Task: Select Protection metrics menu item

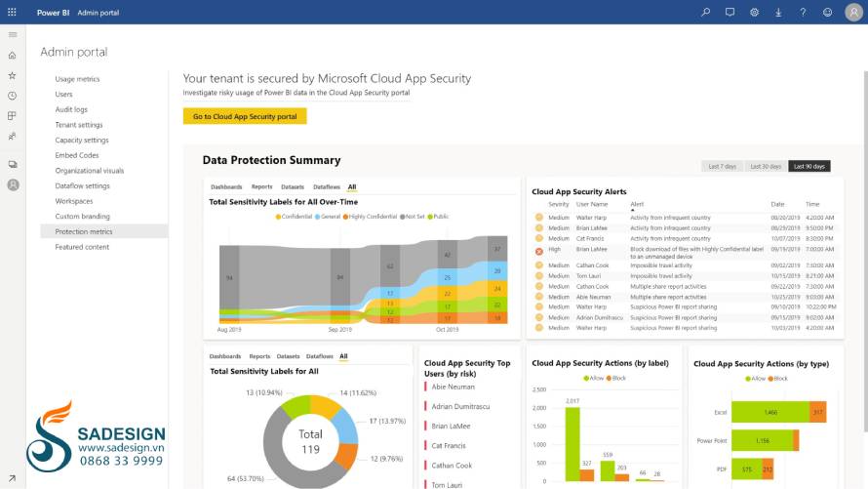Action: pos(104,231)
